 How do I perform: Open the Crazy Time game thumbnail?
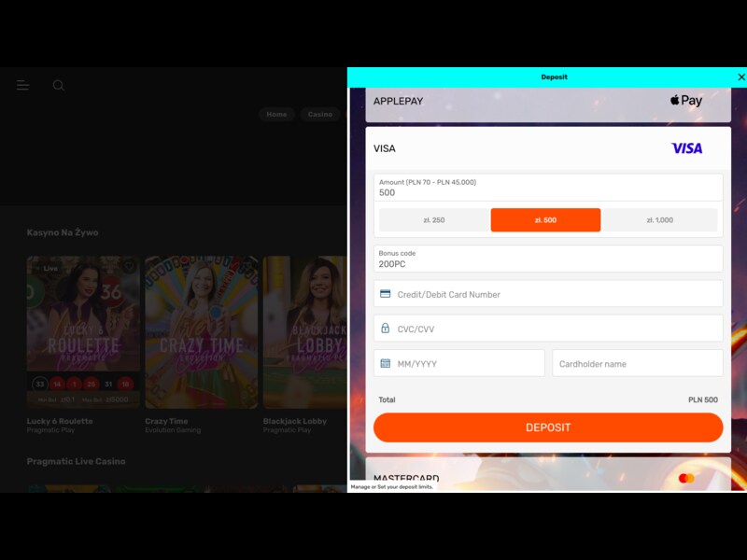[201, 332]
